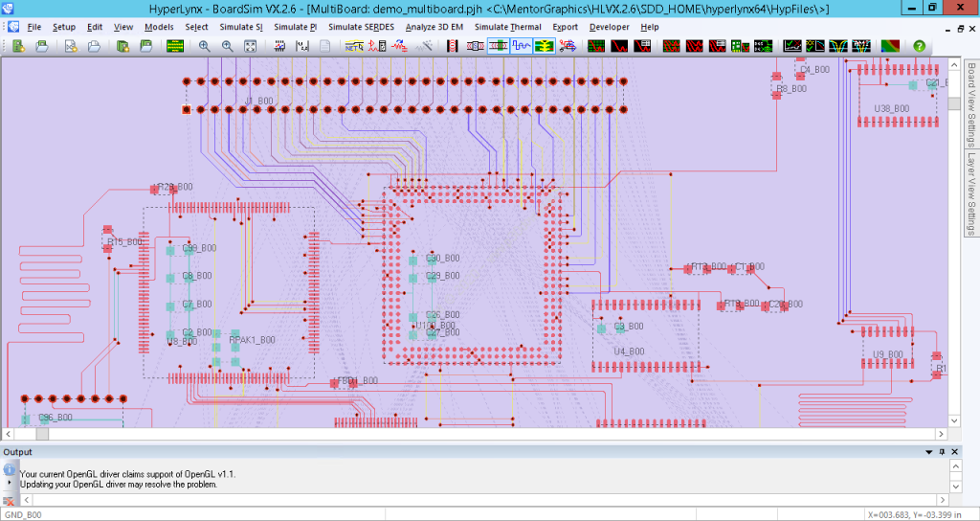Image resolution: width=980 pixels, height=521 pixels.
Task: Click the horizontal scrollbar right arrow
Action: click(942, 434)
